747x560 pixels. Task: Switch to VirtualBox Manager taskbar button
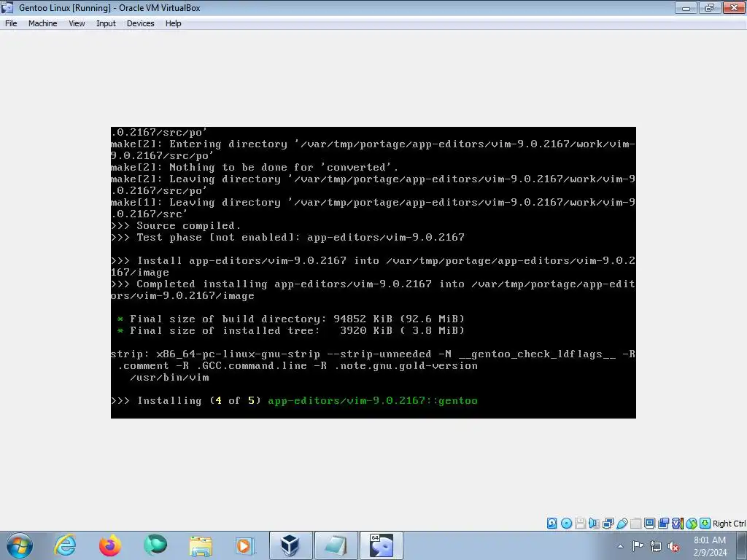(x=291, y=545)
